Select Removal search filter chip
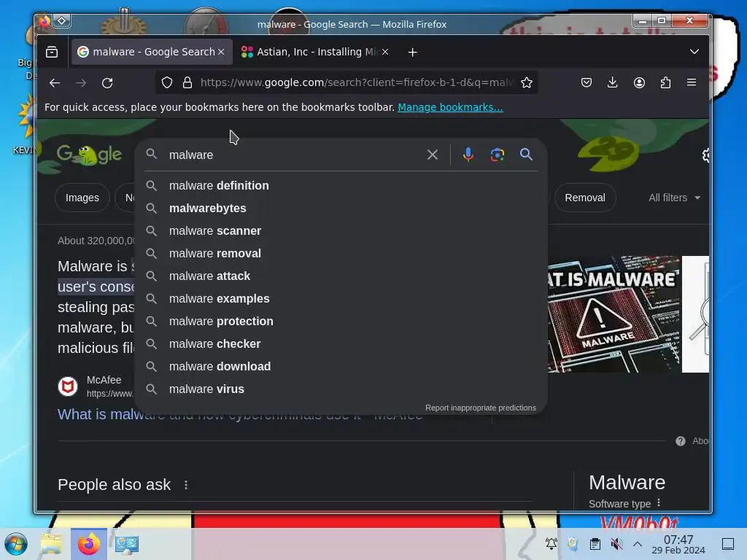This screenshot has height=560, width=747. pos(585,198)
